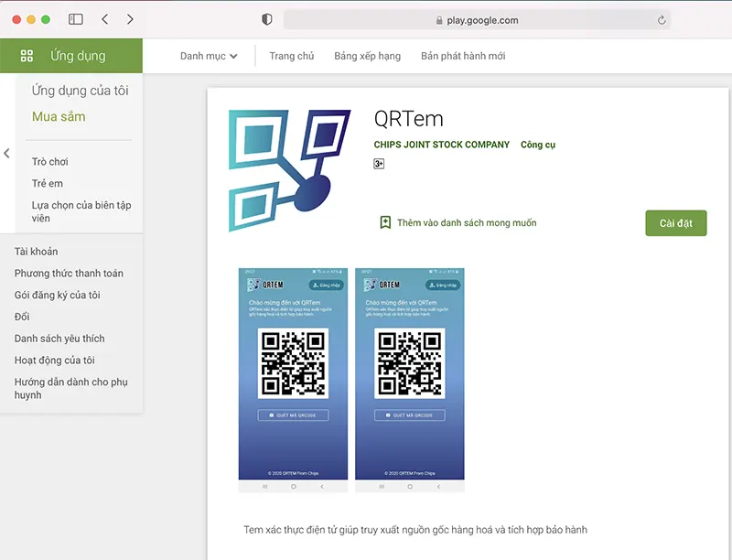The width and height of the screenshot is (732, 560).
Task: Go back with the browser back arrow
Action: pyautogui.click(x=105, y=19)
